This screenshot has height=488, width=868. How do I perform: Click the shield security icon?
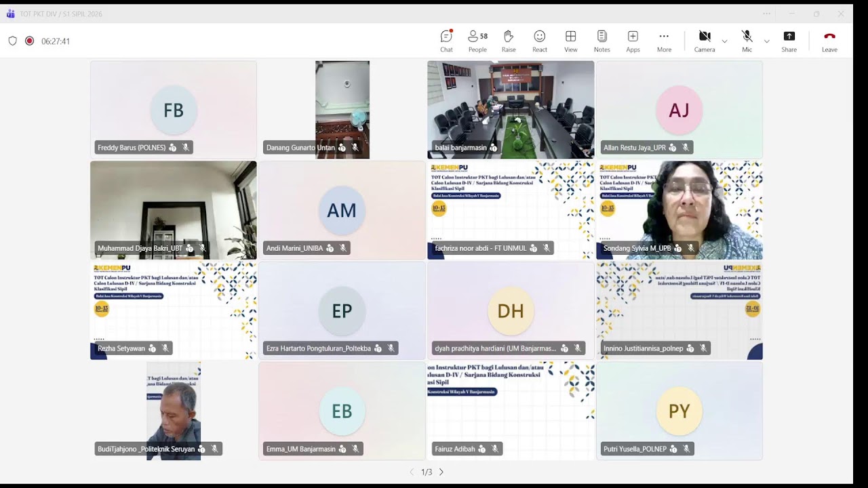coord(12,41)
